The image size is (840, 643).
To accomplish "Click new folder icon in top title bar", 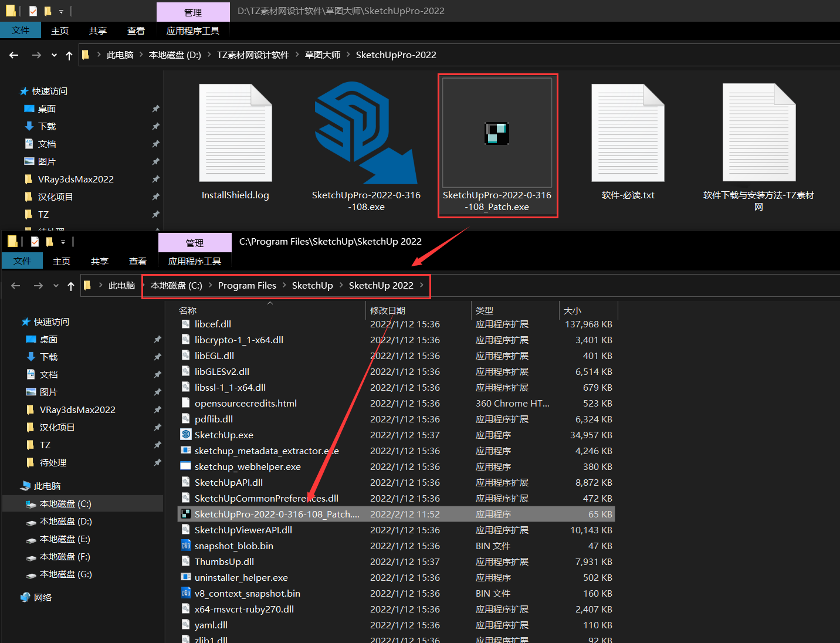I will (48, 11).
